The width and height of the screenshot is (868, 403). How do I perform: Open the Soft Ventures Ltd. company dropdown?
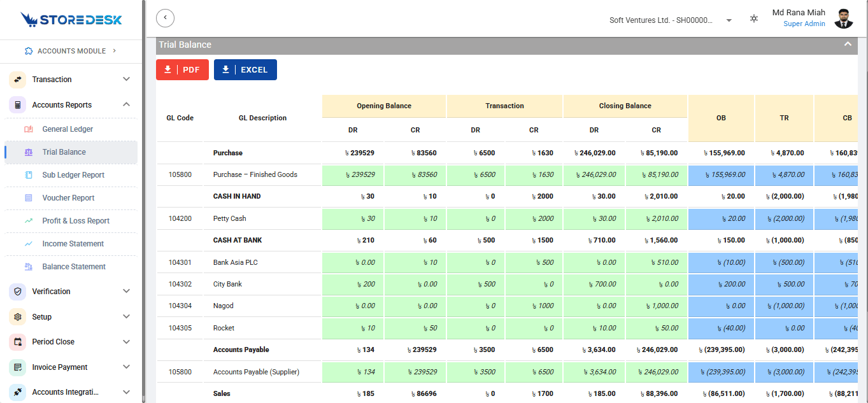tap(671, 20)
